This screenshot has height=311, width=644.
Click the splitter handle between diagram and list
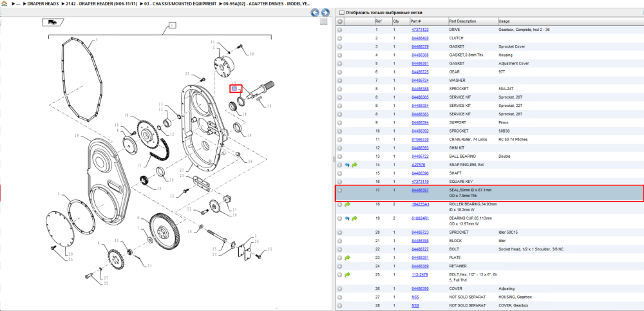(334, 160)
